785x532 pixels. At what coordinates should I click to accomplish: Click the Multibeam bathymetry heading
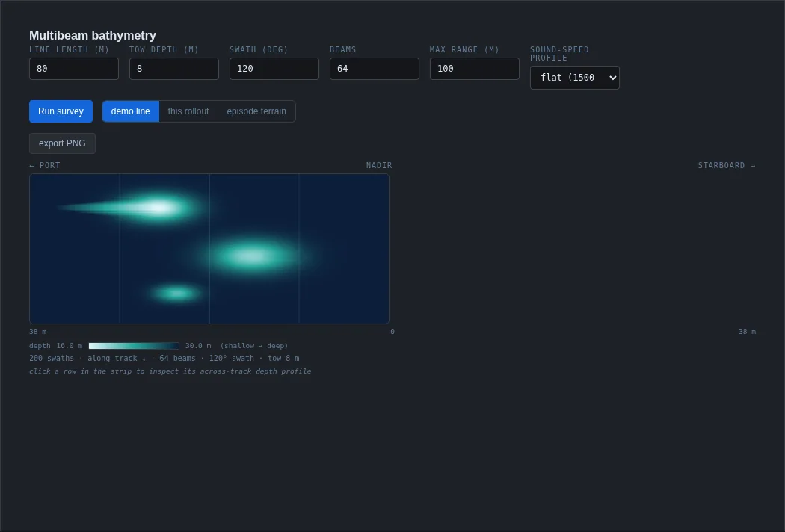(93, 36)
